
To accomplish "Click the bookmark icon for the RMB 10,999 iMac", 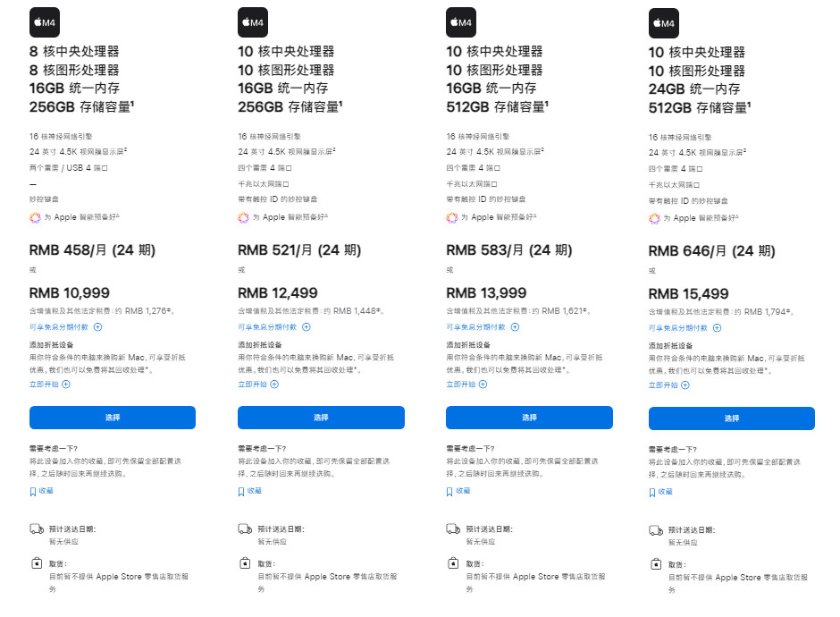I will [33, 491].
